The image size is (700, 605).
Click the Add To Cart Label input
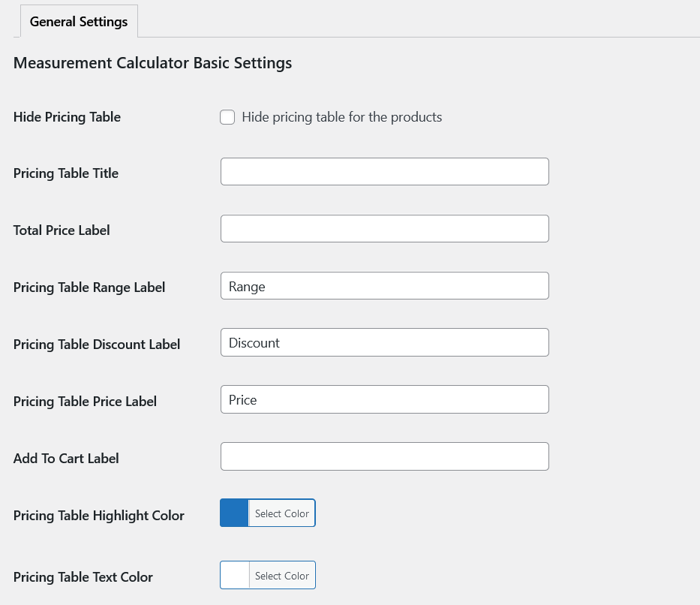click(384, 457)
